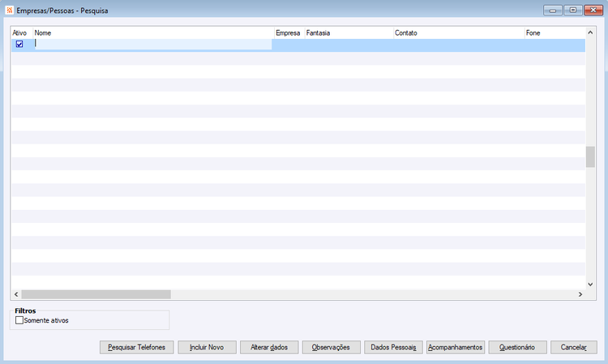
Task: Click the Fantasia column header
Action: [x=349, y=33]
